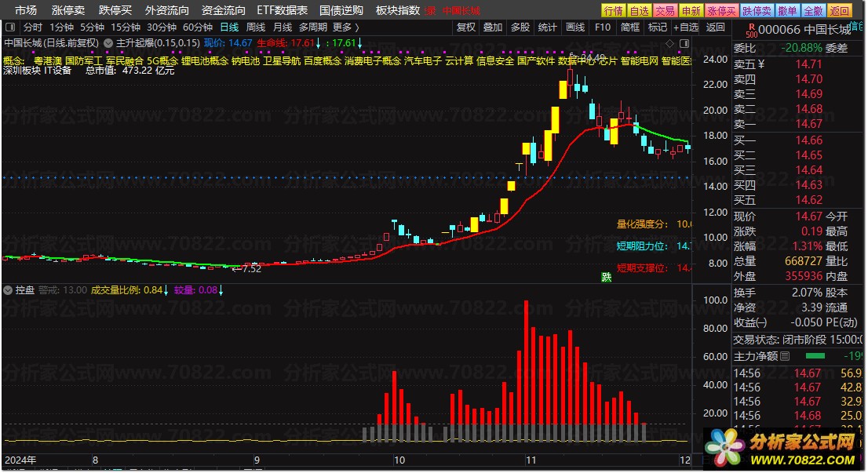868x473 pixels.
Task: Click the 叠加 overlay toolbar button
Action: coord(493,27)
